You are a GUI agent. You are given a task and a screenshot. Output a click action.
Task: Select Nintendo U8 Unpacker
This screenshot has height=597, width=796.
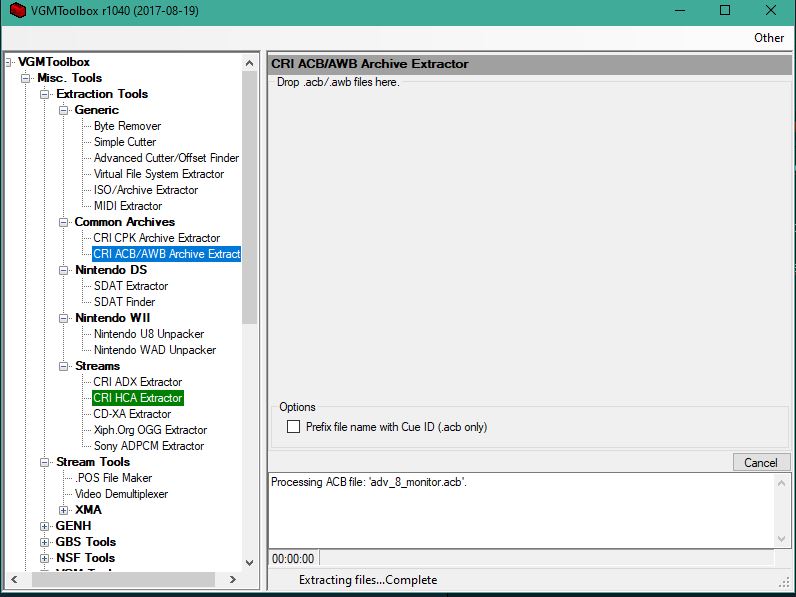(x=149, y=334)
